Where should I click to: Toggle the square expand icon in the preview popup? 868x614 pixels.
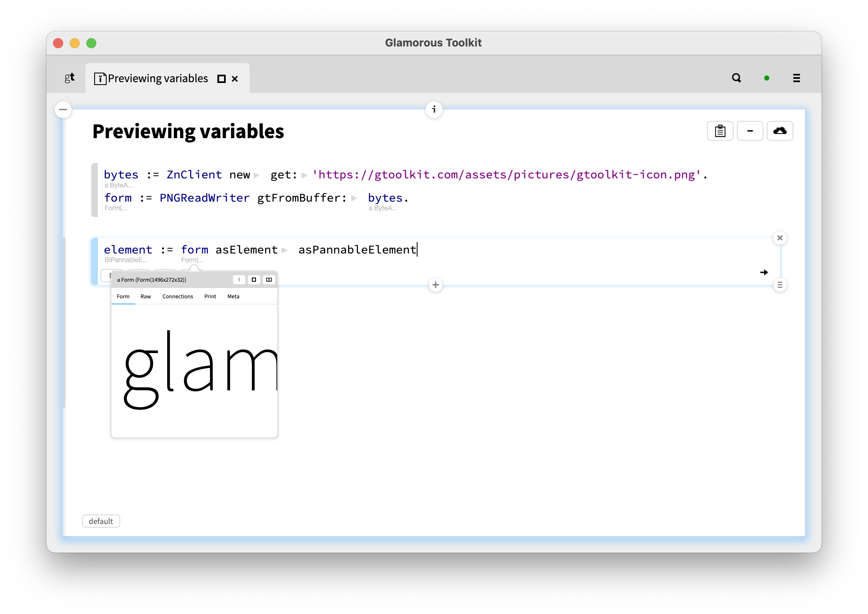254,280
